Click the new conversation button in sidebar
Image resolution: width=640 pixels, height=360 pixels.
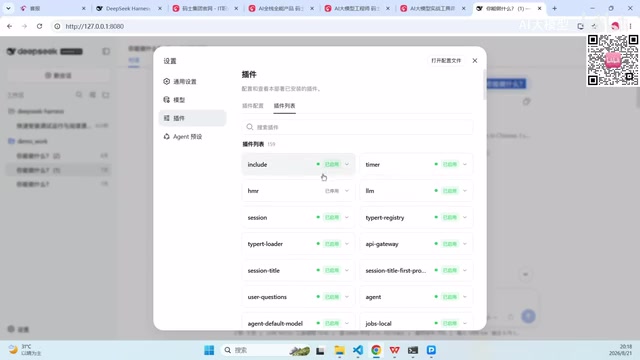[58, 76]
